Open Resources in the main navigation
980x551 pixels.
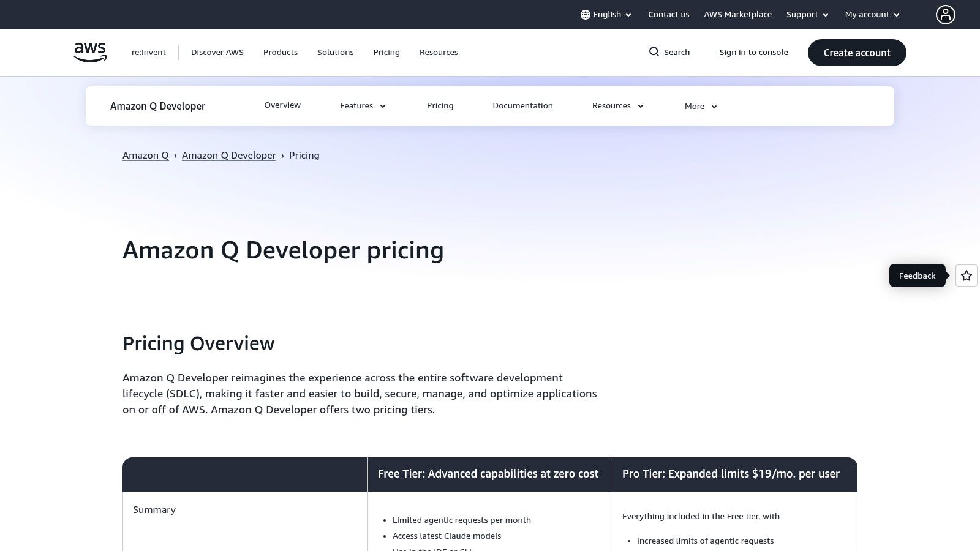(439, 52)
